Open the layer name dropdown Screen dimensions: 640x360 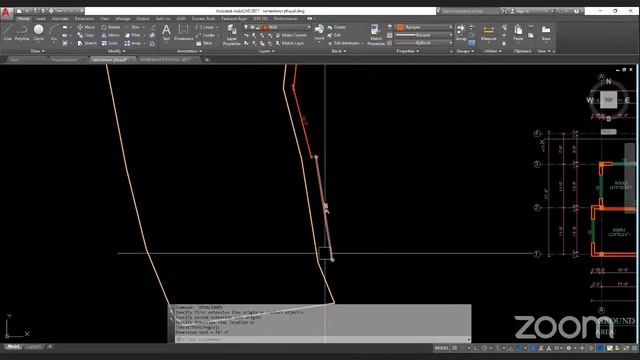pos(278,27)
